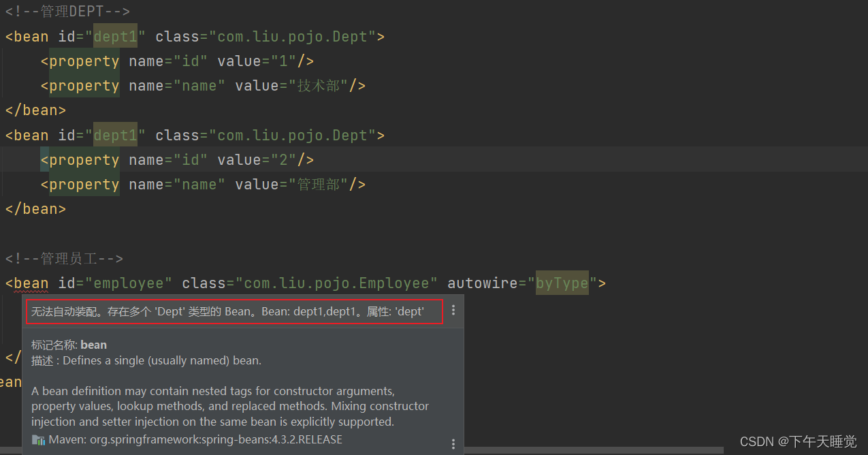This screenshot has width=868, height=455.
Task: Open more actions beside the autowire error message
Action: click(453, 311)
